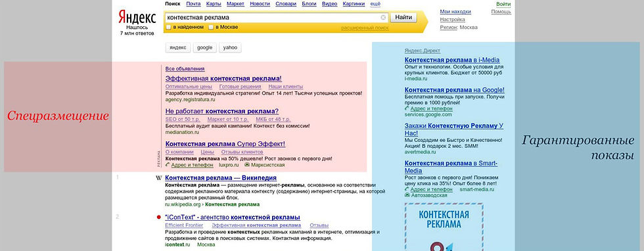Click the metro icon next to Автозаводская
644x251 pixels.
(407, 195)
